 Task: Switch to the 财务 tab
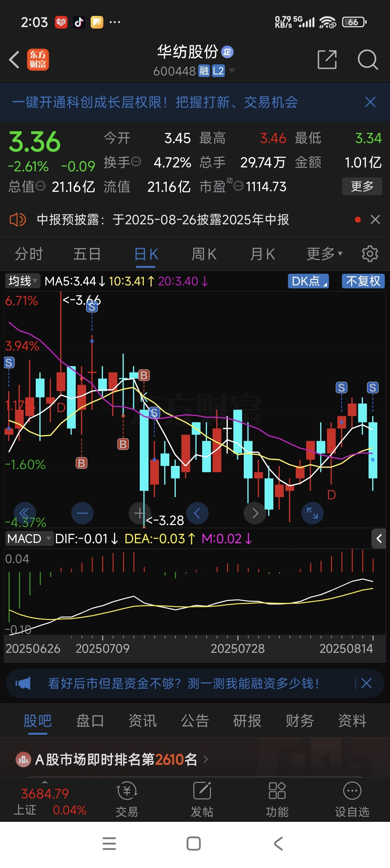[300, 721]
